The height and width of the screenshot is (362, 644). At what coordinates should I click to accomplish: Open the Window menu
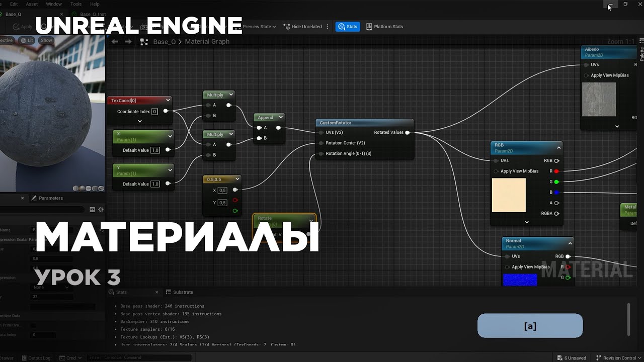tap(54, 4)
